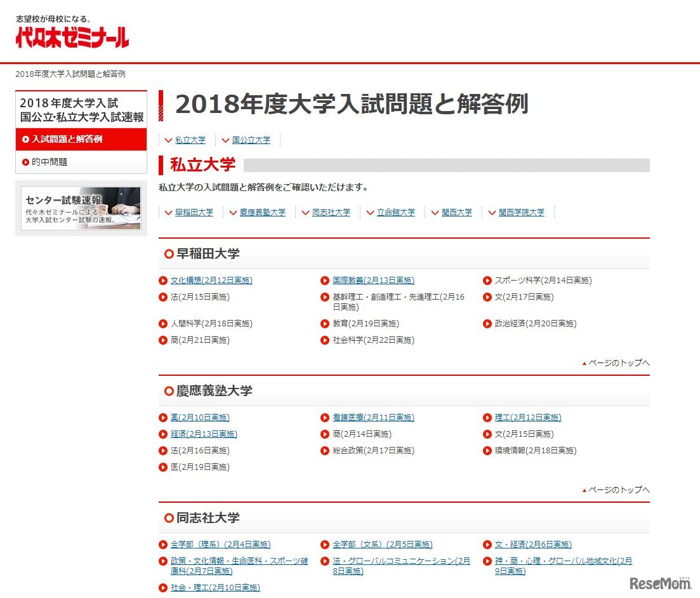Open Keio's 薬(2月10日実施) link
700x598 pixels.
(x=200, y=418)
